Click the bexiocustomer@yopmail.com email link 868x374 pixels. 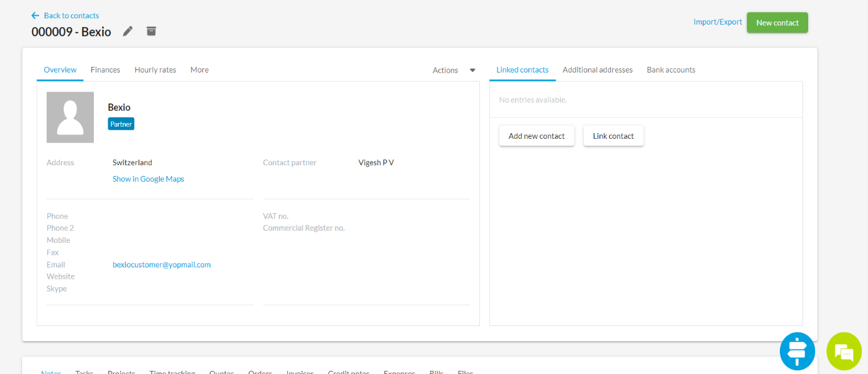coord(162,265)
